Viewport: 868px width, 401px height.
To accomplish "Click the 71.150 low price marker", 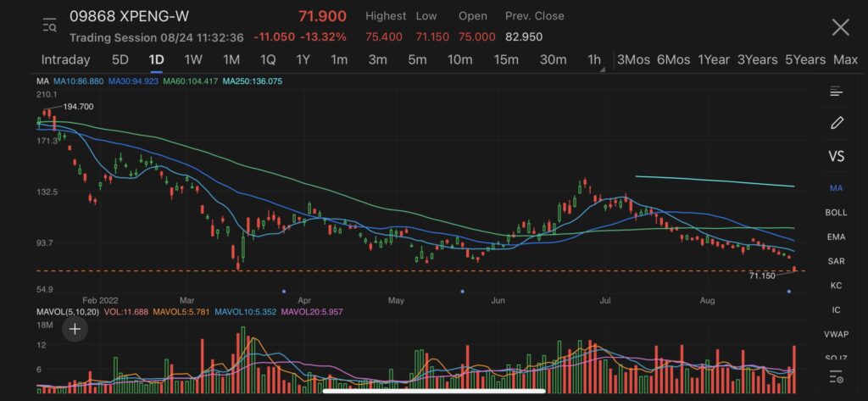I will coord(762,276).
